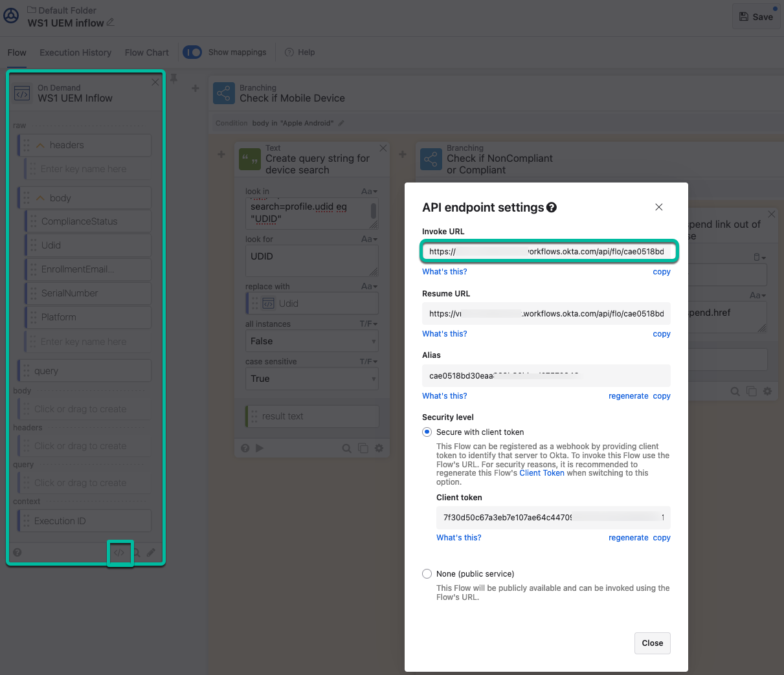Toggle the Show mappings switch
Viewport: 784px width, 675px height.
point(192,52)
